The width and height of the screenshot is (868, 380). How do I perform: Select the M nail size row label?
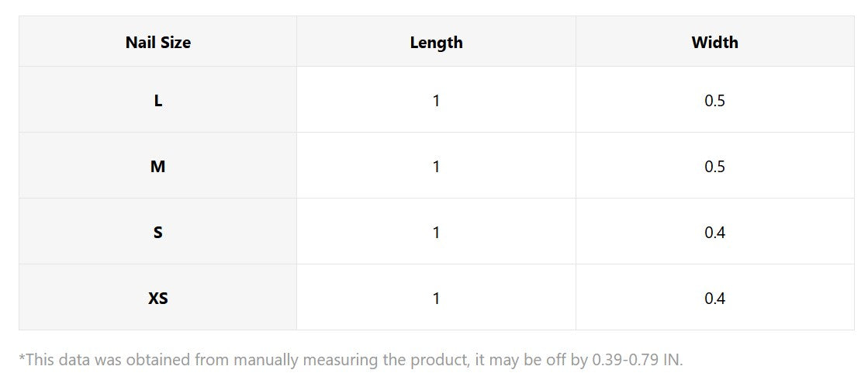(x=157, y=167)
